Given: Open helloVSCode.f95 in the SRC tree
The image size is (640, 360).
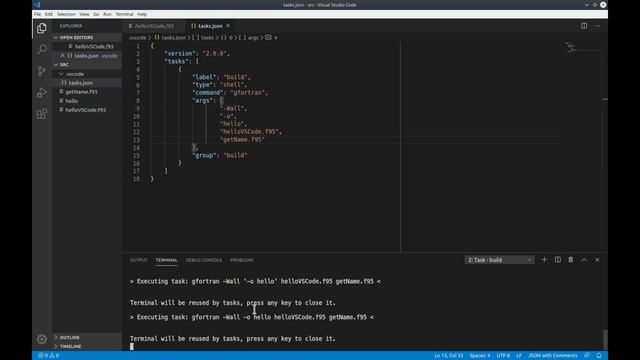Looking at the screenshot, I should (x=87, y=110).
